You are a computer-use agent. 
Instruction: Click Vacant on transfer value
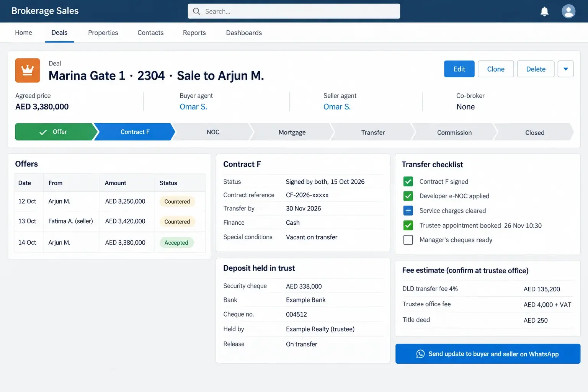point(312,237)
